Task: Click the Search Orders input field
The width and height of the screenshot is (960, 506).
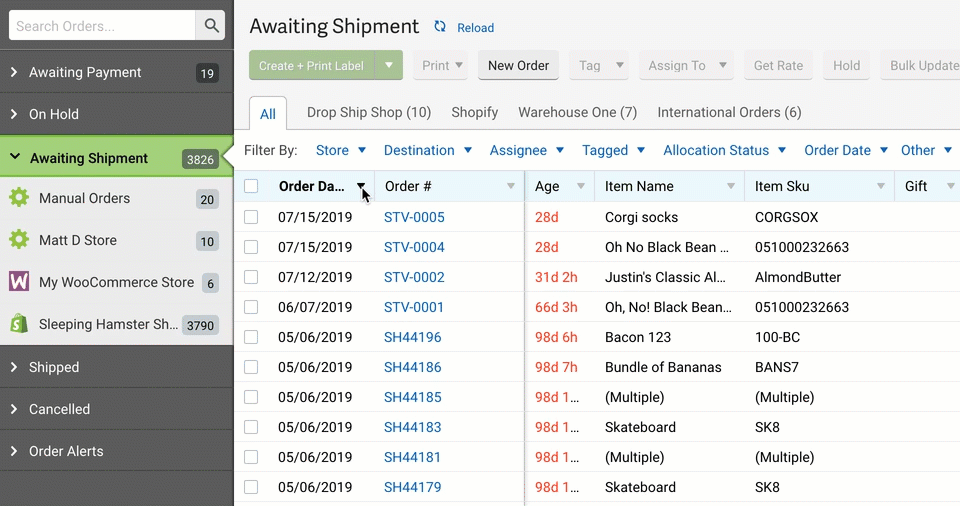Action: click(x=103, y=26)
